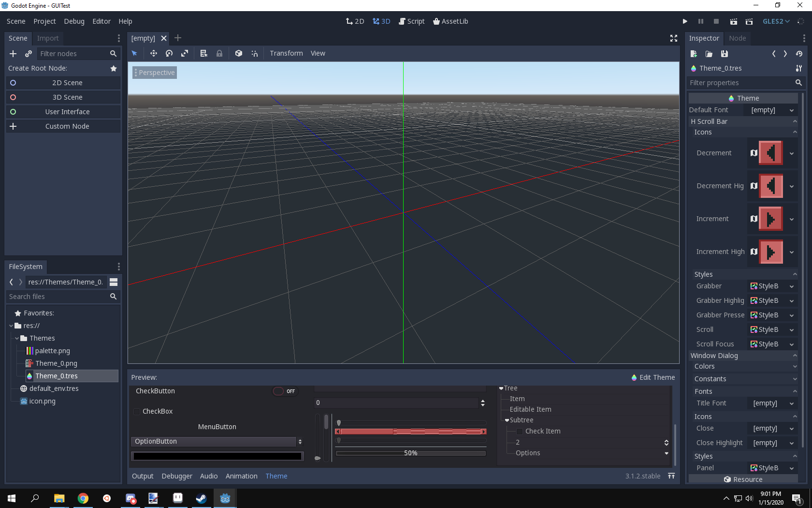Check the Check Item under Subtree

click(x=519, y=431)
